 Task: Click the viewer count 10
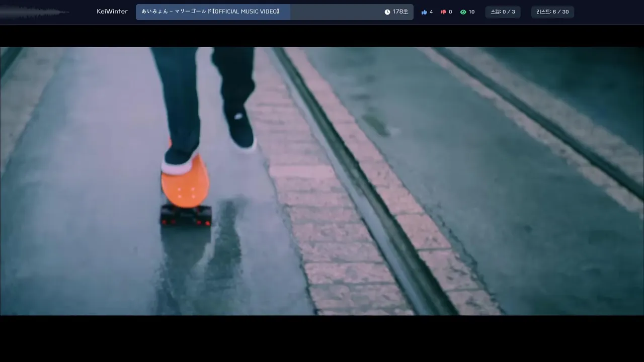pos(471,12)
